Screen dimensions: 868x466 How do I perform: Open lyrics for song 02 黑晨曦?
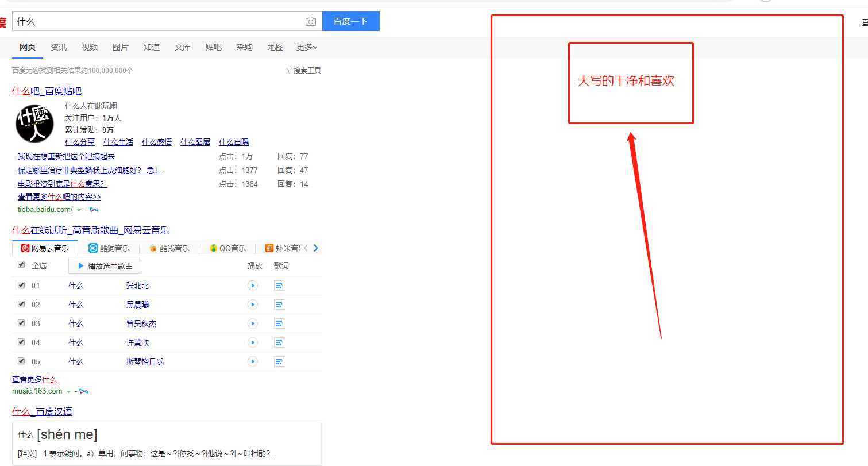tap(279, 305)
